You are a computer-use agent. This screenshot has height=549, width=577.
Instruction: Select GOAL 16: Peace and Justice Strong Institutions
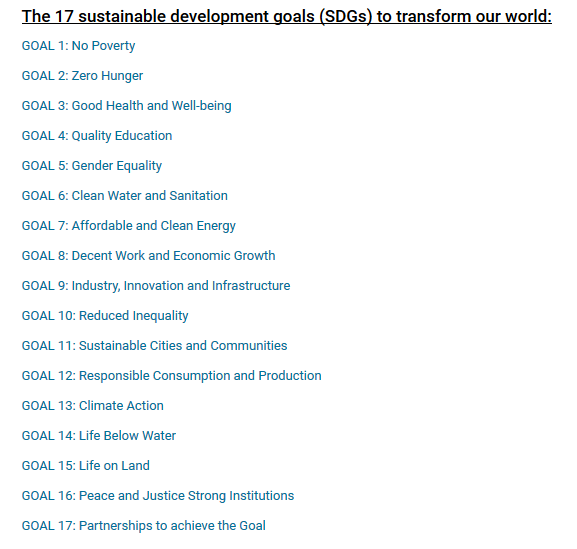pos(158,496)
